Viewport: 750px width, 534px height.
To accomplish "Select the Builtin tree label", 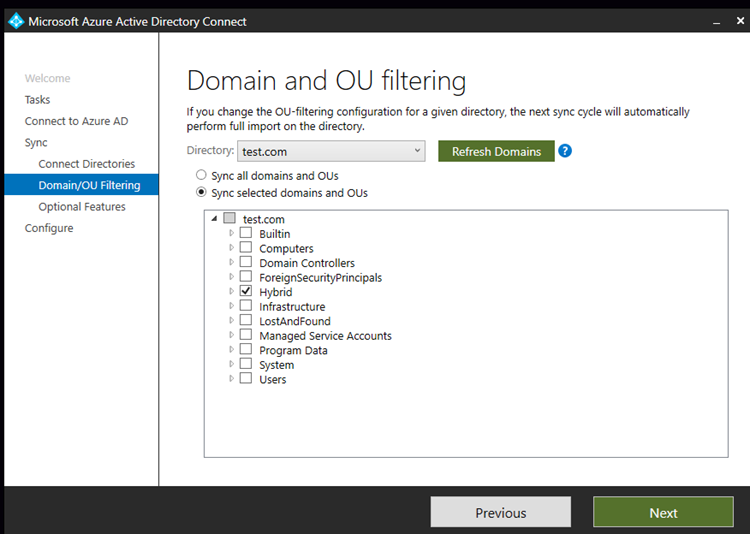I will [275, 234].
